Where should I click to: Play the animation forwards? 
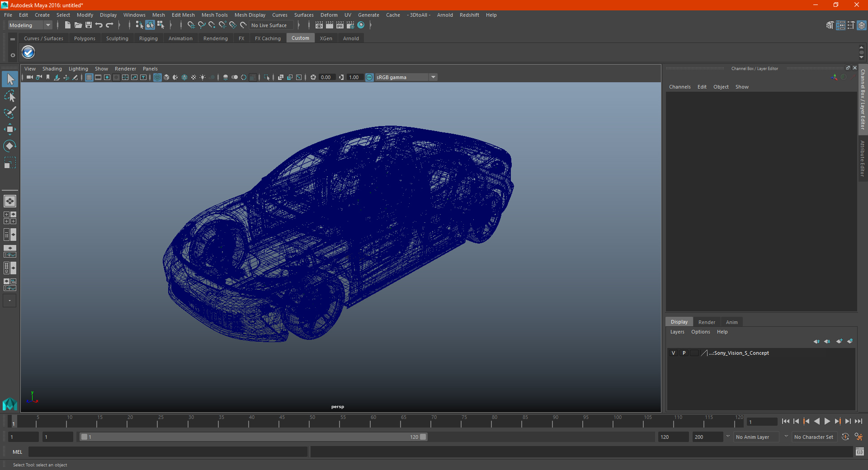pyautogui.click(x=827, y=421)
